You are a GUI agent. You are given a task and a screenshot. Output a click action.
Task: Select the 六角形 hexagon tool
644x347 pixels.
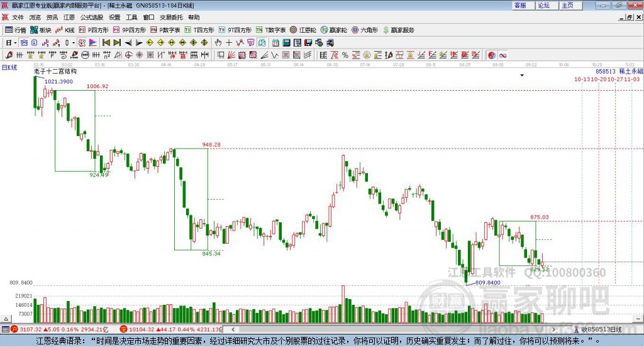(x=365, y=30)
